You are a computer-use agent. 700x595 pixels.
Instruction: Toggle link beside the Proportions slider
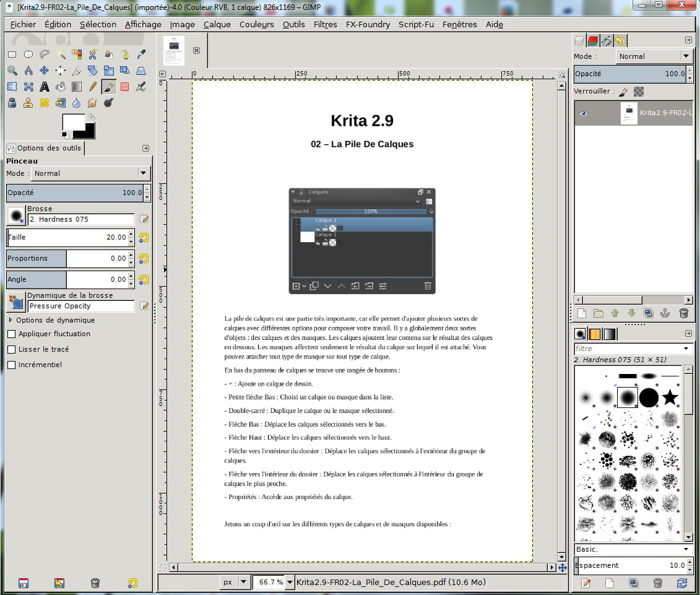pos(144,259)
